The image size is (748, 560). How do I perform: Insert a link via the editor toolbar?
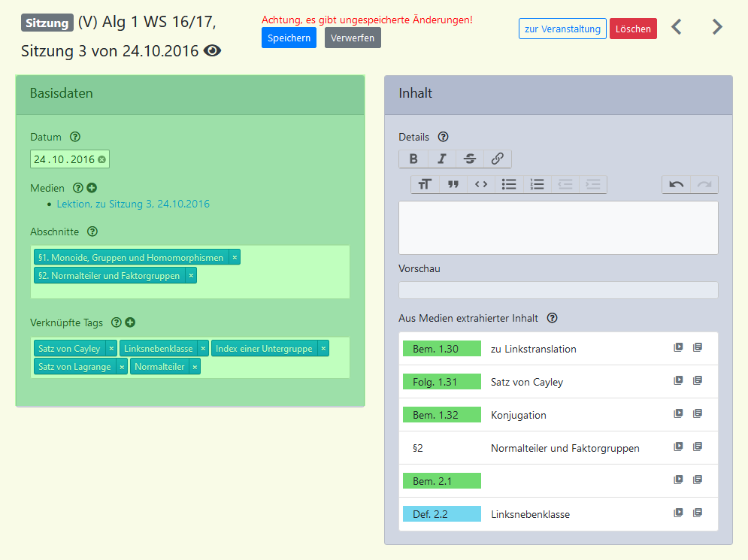497,159
